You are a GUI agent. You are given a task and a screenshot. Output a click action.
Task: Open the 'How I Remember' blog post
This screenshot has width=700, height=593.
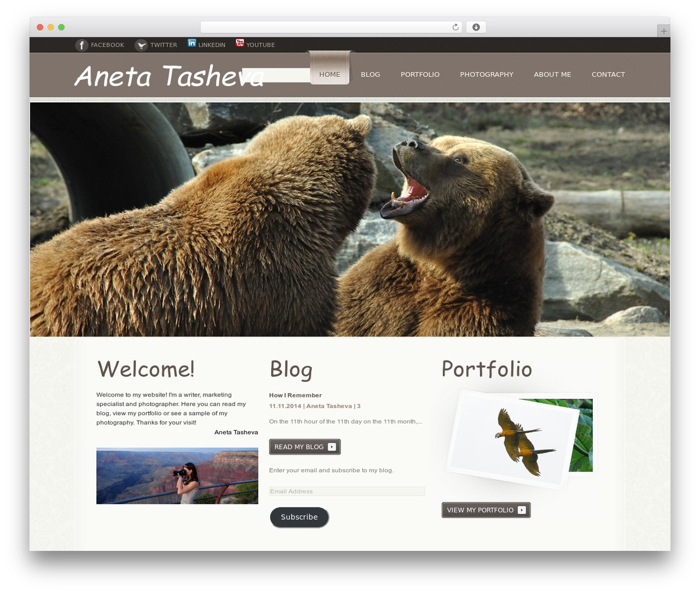[x=295, y=395]
